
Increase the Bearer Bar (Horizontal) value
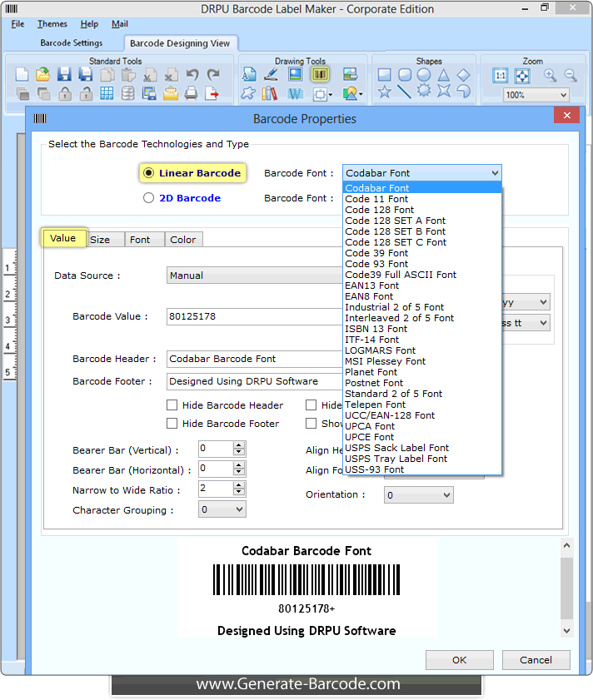tap(239, 465)
